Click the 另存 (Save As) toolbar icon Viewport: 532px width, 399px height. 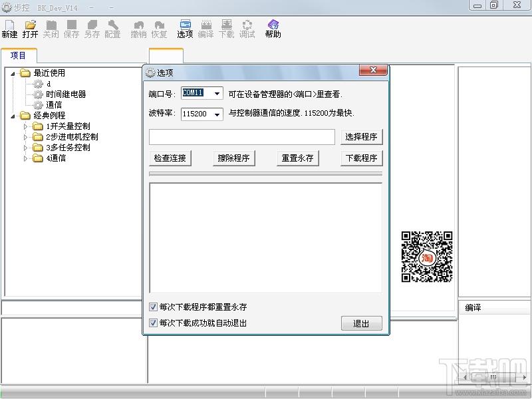tap(92, 29)
